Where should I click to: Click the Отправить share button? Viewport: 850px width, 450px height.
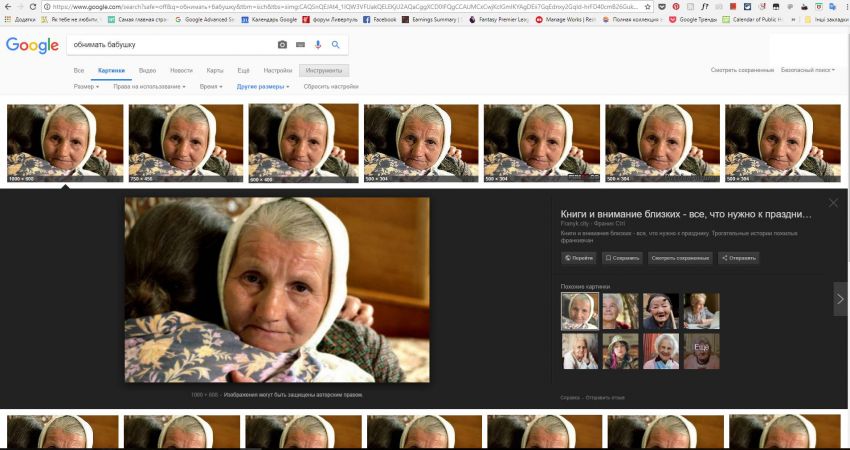(x=738, y=258)
